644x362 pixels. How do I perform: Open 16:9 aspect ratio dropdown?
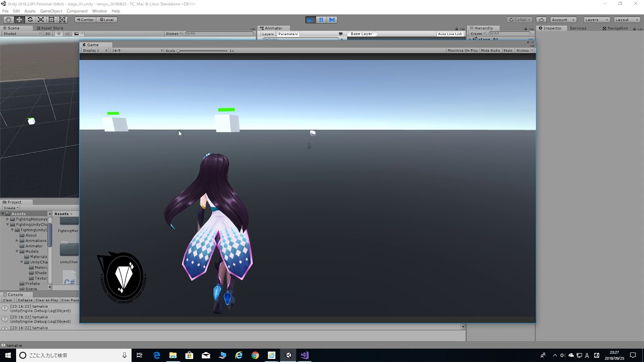[137, 50]
